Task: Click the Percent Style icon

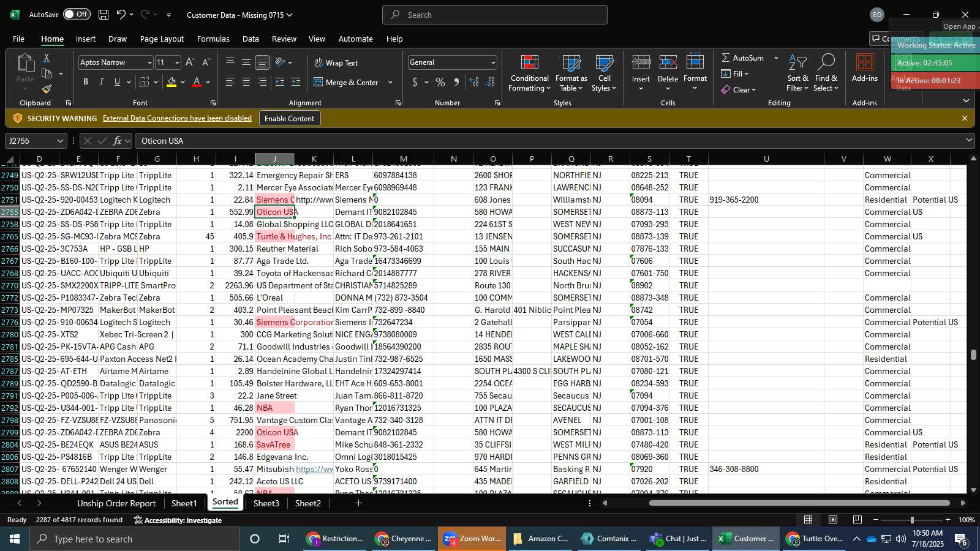Action: (440, 82)
